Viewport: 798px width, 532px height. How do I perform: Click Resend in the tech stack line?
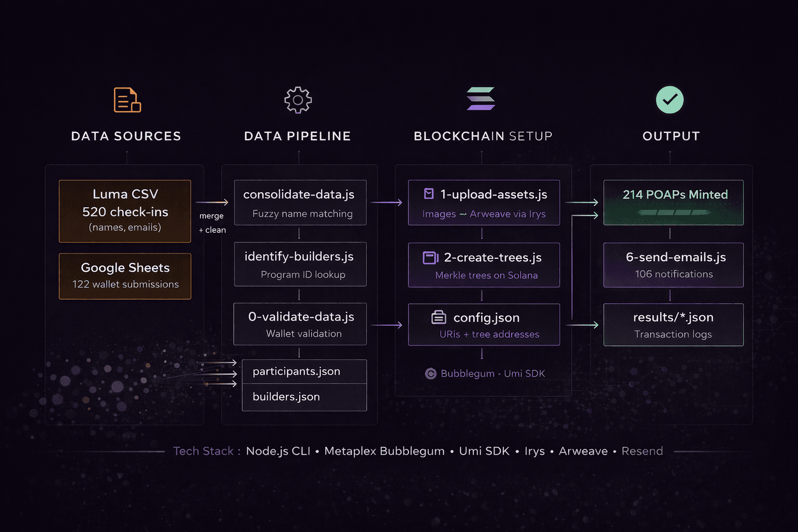point(642,451)
